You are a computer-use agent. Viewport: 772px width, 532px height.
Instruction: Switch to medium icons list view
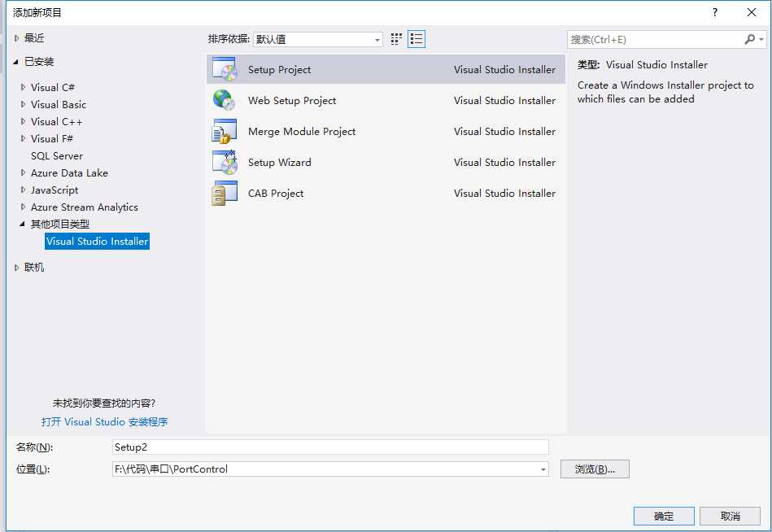coord(417,39)
